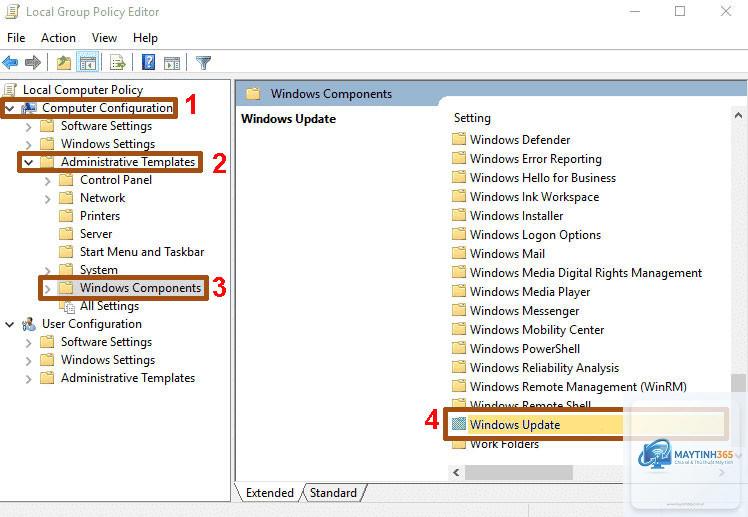Screen dimensions: 748x517
Task: Click the Windows Update folder icon
Action: click(x=458, y=424)
